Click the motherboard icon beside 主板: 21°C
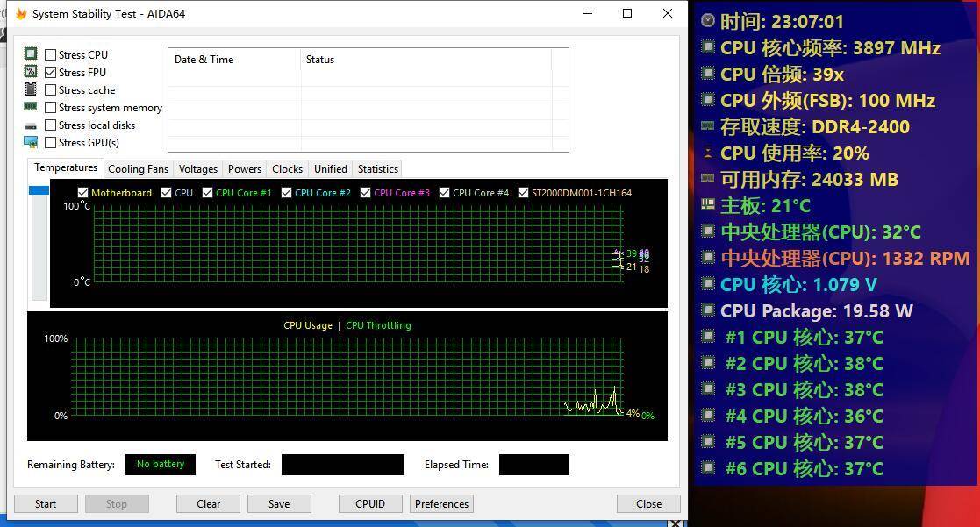 coord(707,204)
